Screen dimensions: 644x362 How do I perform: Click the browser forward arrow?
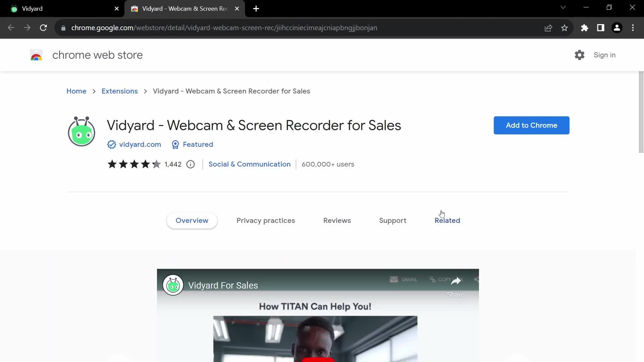click(x=27, y=28)
